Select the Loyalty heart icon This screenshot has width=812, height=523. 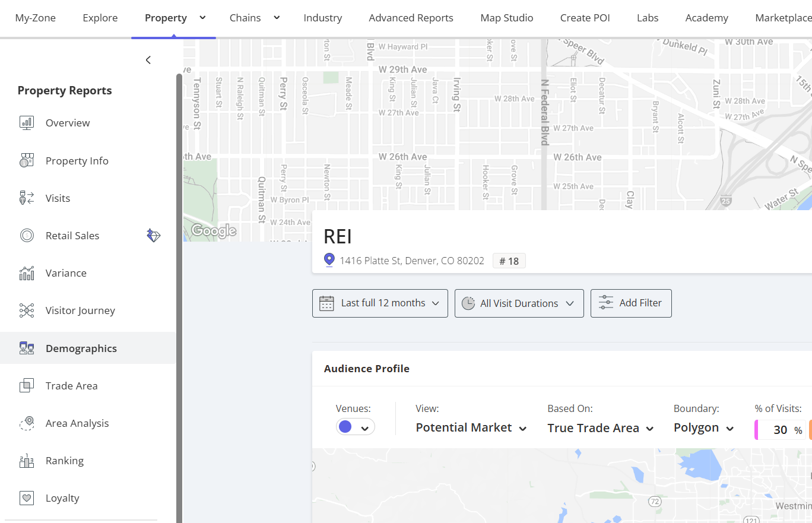point(27,498)
